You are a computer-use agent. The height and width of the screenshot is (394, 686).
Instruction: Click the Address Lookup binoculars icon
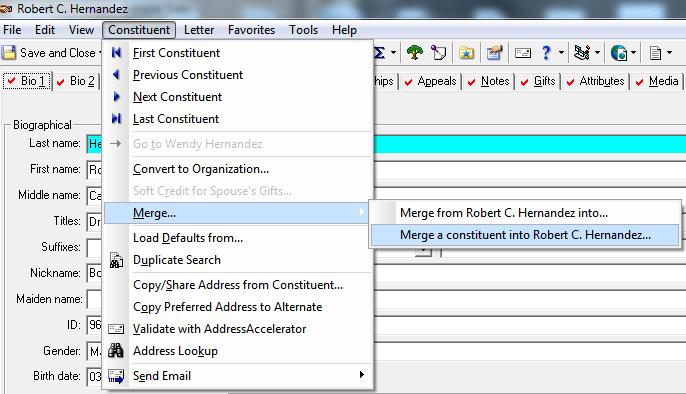(116, 351)
